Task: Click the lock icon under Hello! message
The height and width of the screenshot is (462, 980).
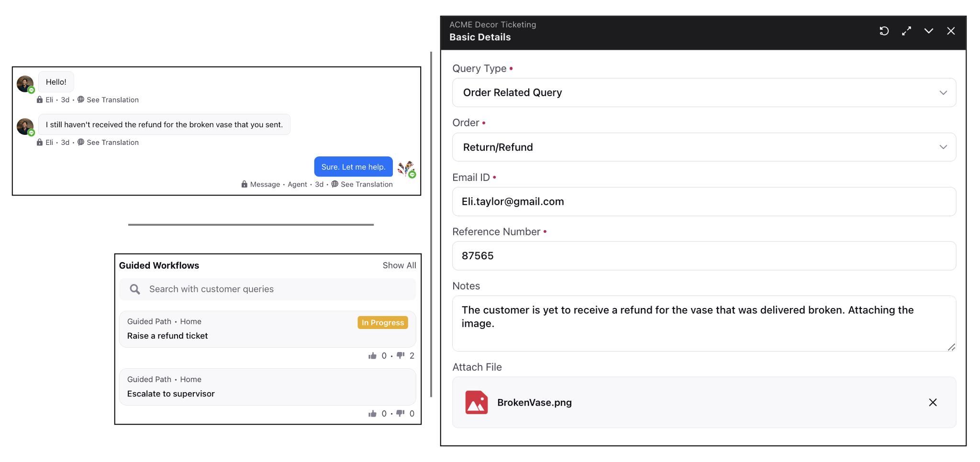Action: (40, 99)
